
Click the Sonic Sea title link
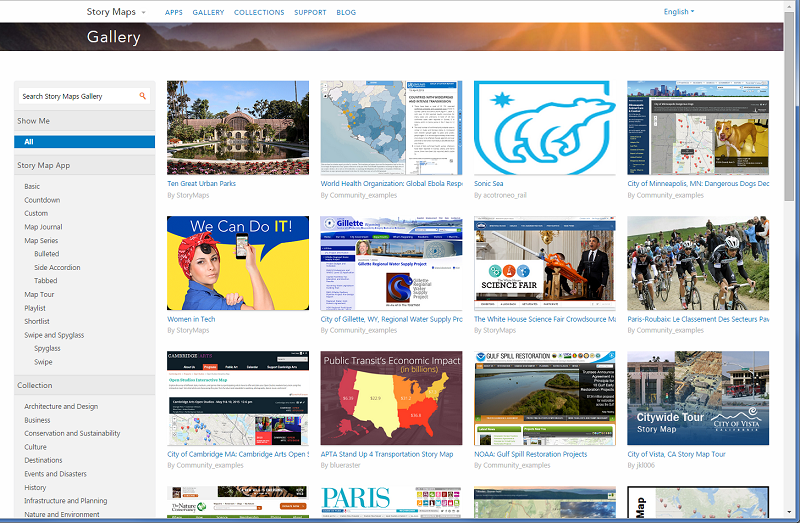click(x=489, y=184)
